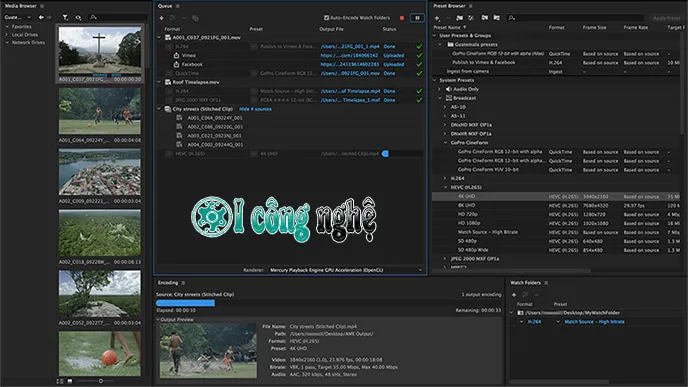This screenshot has width=688, height=387.
Task: Add a watch folder with plus icon
Action: coord(514,295)
